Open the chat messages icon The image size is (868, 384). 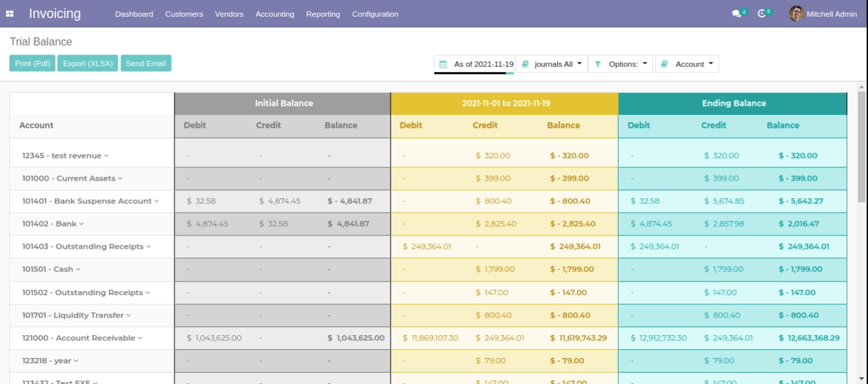736,14
